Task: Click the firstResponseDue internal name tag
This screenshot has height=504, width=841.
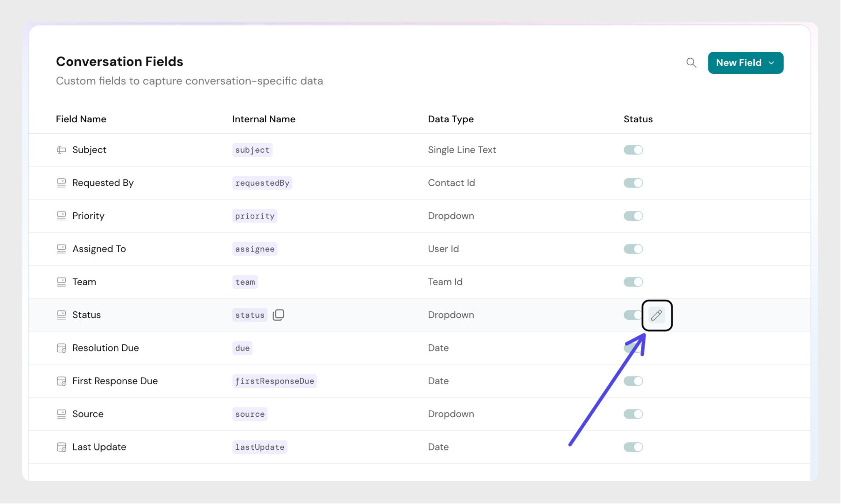Action: 274,381
